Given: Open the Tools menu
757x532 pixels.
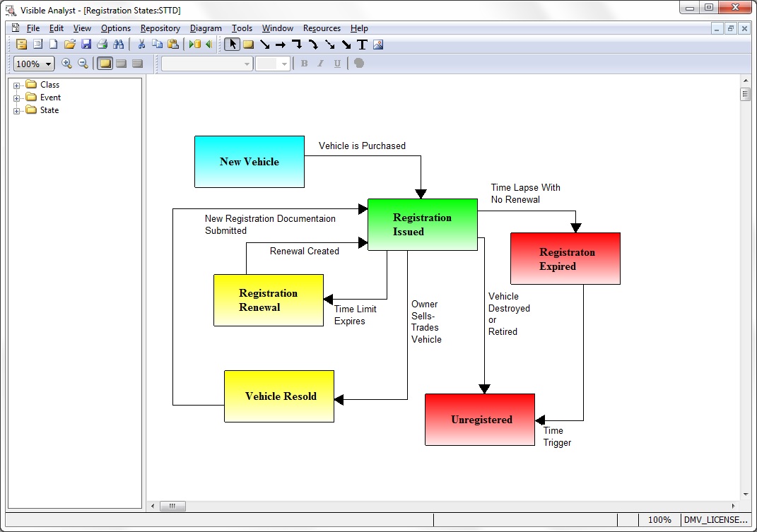Looking at the screenshot, I should [242, 28].
